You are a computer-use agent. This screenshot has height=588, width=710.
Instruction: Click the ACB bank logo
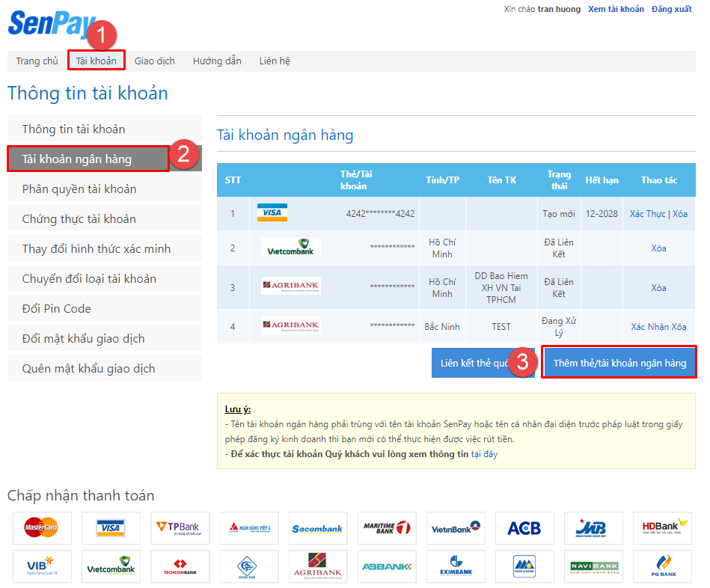[x=524, y=527]
